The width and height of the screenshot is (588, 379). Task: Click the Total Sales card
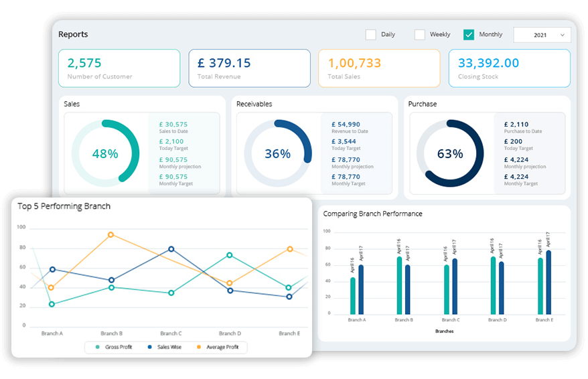[379, 68]
